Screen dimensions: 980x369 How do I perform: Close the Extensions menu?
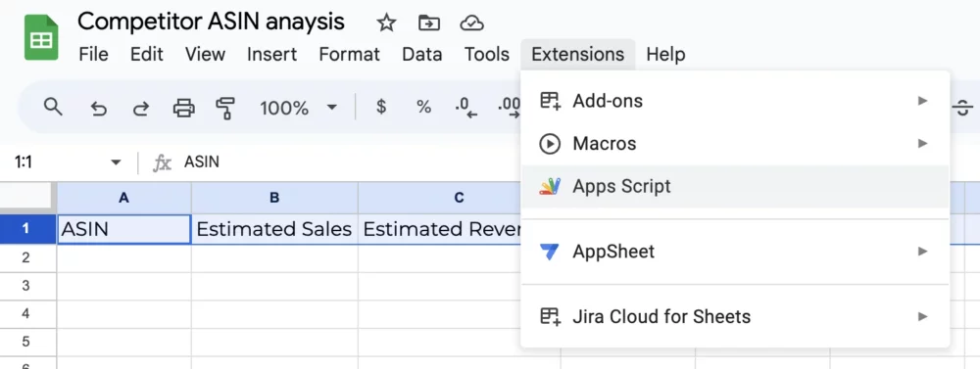(577, 54)
